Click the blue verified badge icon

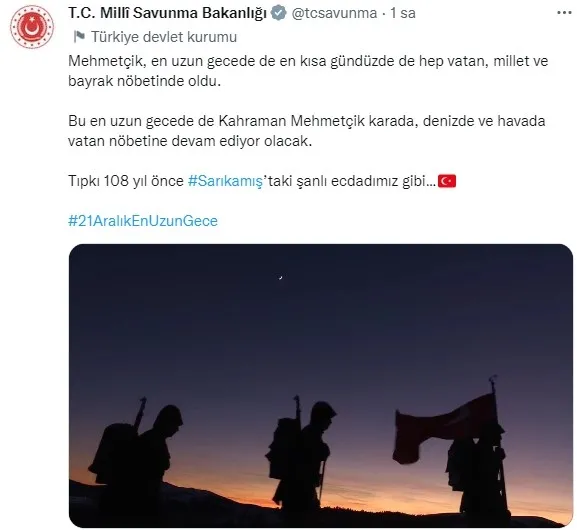pyautogui.click(x=279, y=13)
